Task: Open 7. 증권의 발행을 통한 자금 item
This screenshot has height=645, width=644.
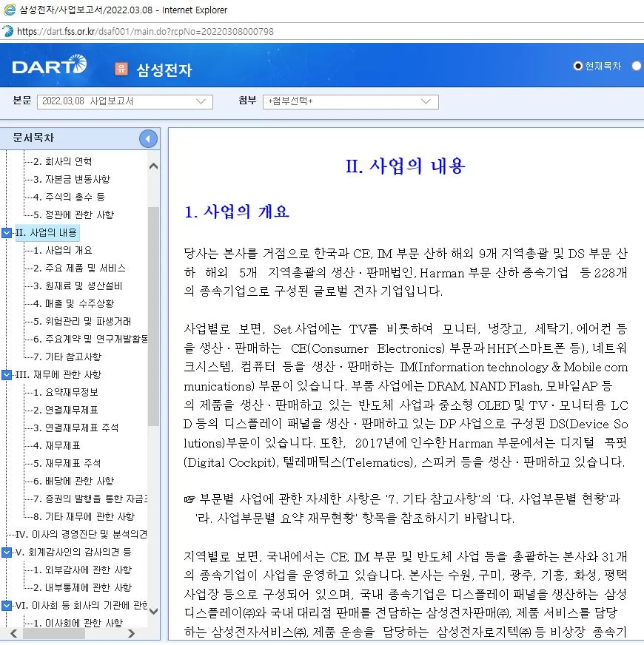Action: 90,499
